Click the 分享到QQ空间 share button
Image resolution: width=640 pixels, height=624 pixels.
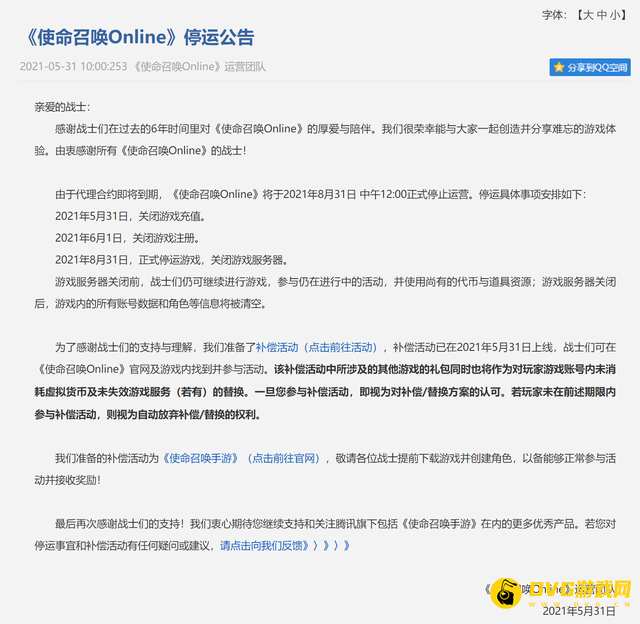click(x=590, y=67)
